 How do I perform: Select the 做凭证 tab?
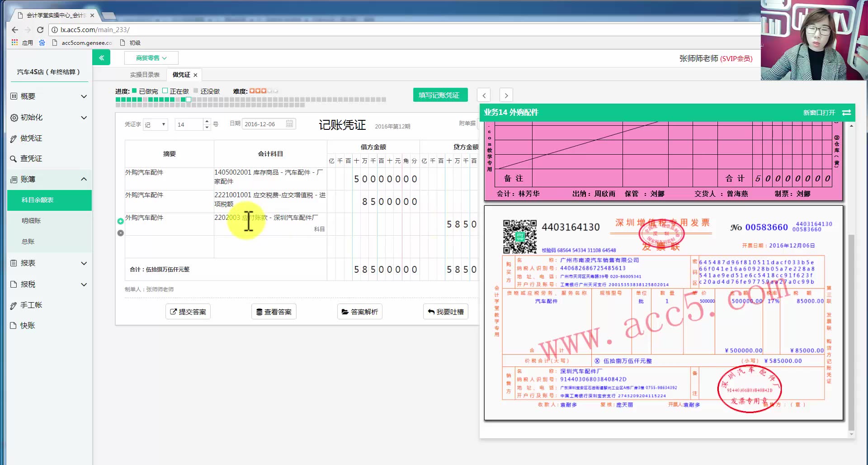tap(180, 74)
